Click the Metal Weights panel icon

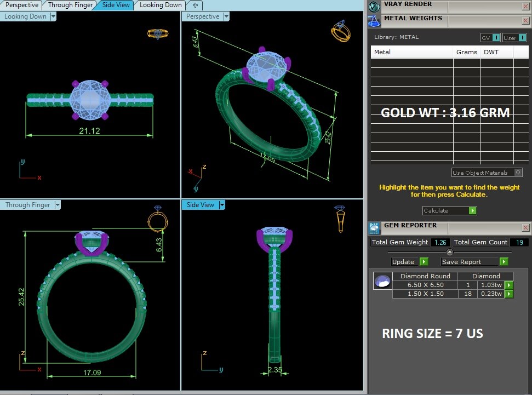tap(374, 21)
